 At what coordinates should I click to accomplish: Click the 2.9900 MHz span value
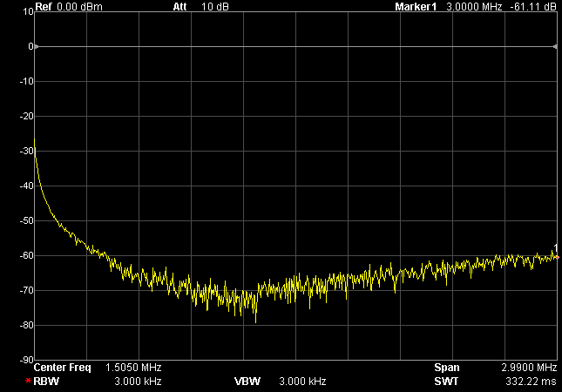coord(529,368)
